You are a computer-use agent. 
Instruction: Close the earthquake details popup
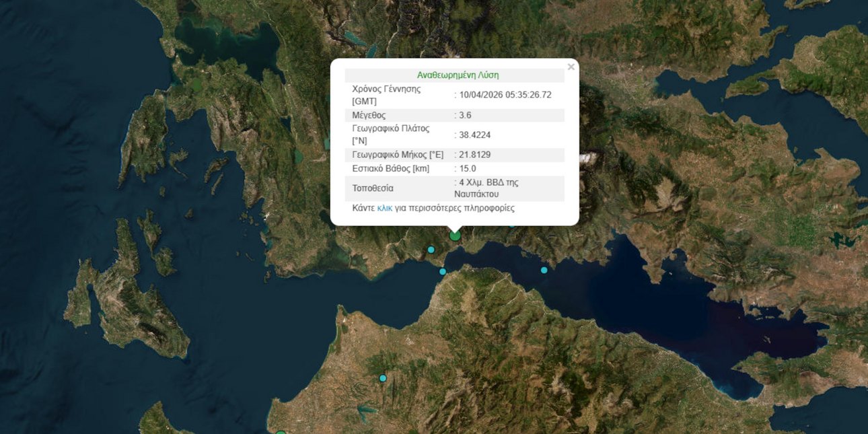point(571,67)
